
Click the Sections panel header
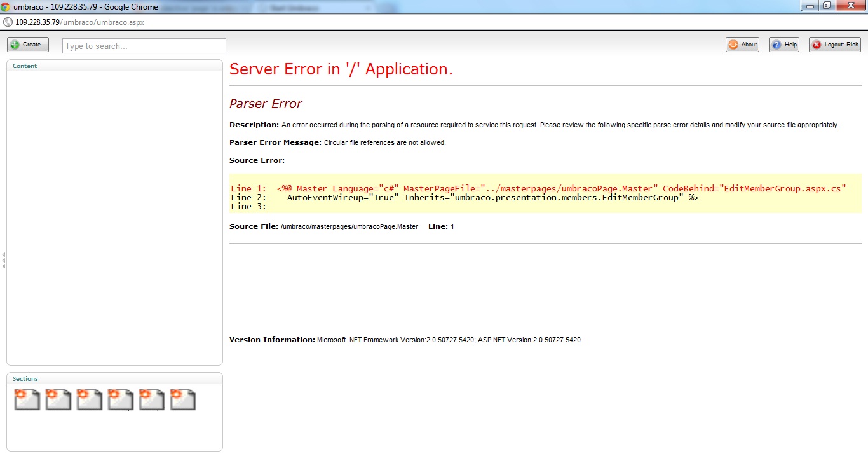click(114, 378)
